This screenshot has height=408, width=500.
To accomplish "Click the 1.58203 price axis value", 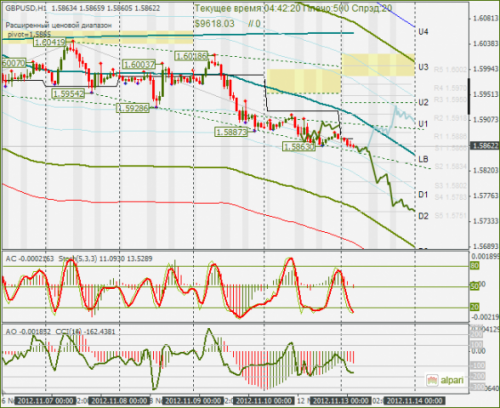I will [485, 170].
